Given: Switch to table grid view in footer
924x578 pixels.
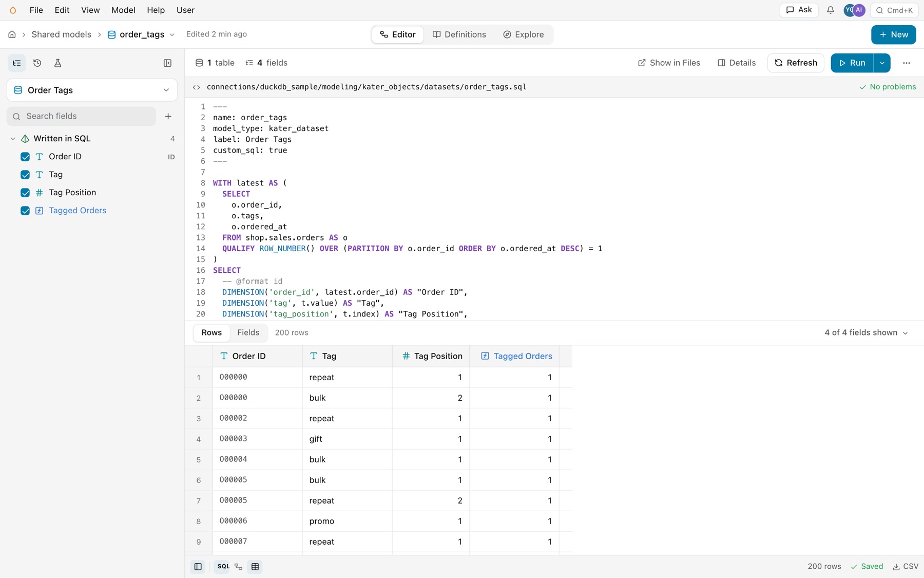Looking at the screenshot, I should 255,567.
